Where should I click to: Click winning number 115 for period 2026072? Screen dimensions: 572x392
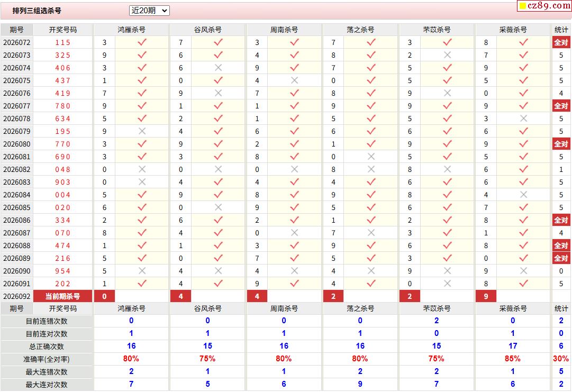click(x=62, y=42)
